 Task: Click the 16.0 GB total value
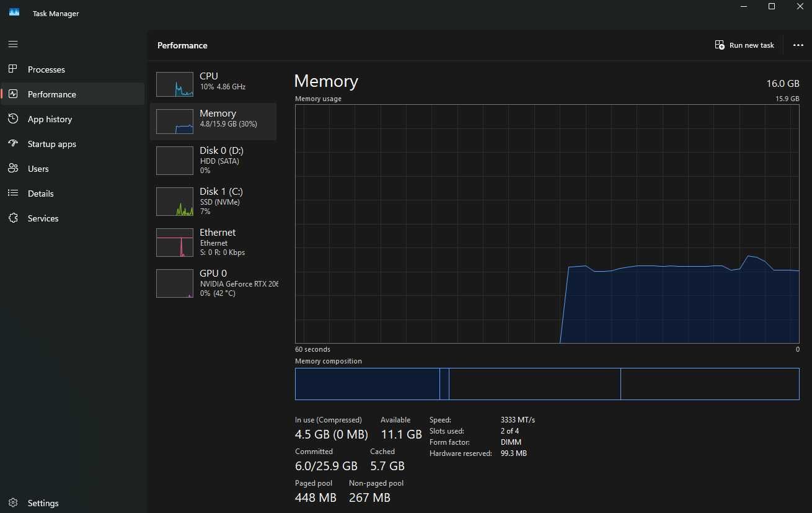coord(783,84)
